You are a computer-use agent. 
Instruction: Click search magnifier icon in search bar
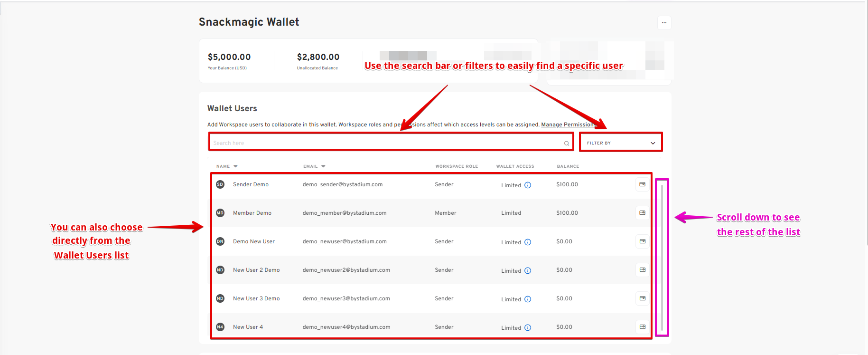click(x=566, y=143)
